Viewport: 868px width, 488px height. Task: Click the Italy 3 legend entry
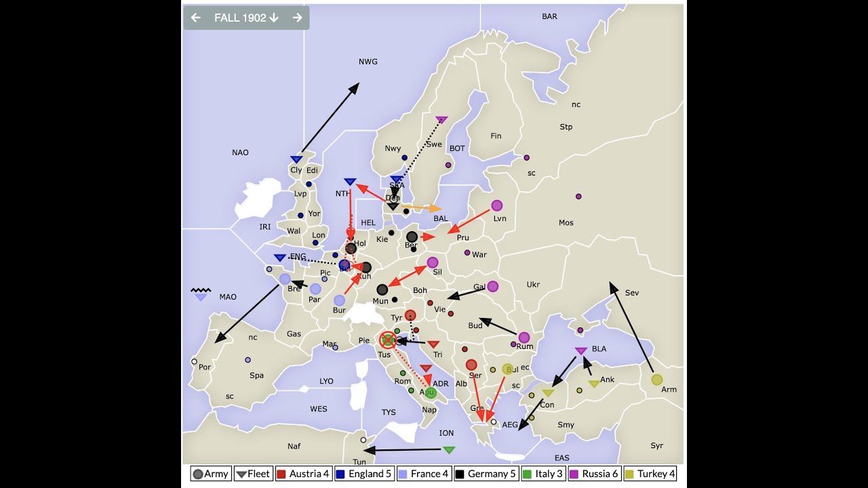(x=543, y=474)
